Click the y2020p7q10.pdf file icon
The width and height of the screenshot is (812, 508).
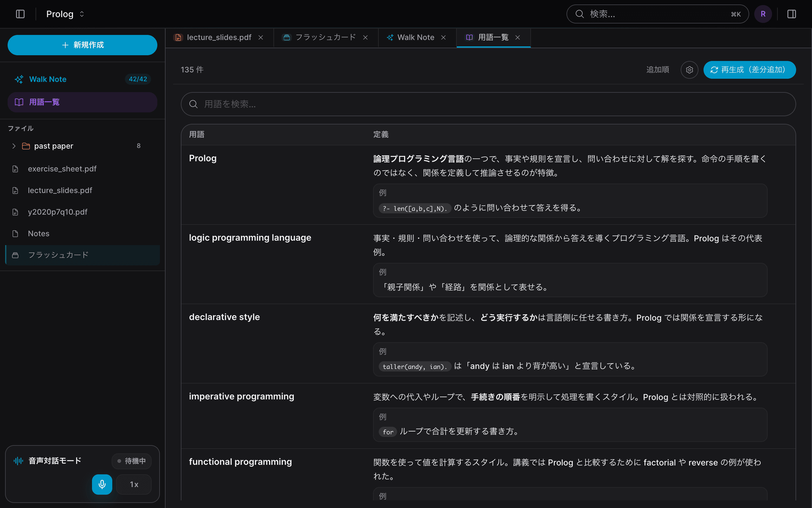click(x=15, y=212)
